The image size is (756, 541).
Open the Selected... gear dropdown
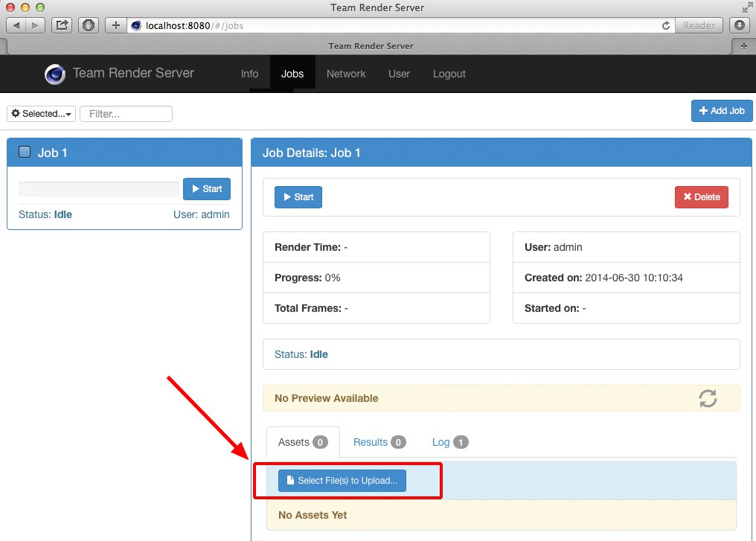click(x=42, y=114)
